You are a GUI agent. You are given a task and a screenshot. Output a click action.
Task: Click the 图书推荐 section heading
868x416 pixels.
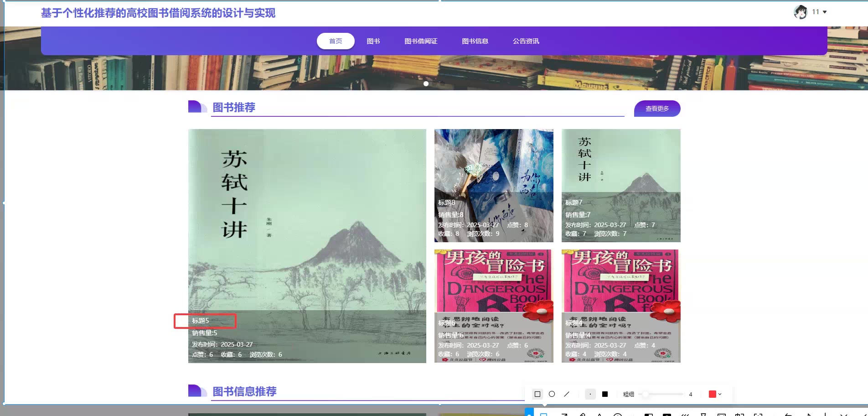234,107
